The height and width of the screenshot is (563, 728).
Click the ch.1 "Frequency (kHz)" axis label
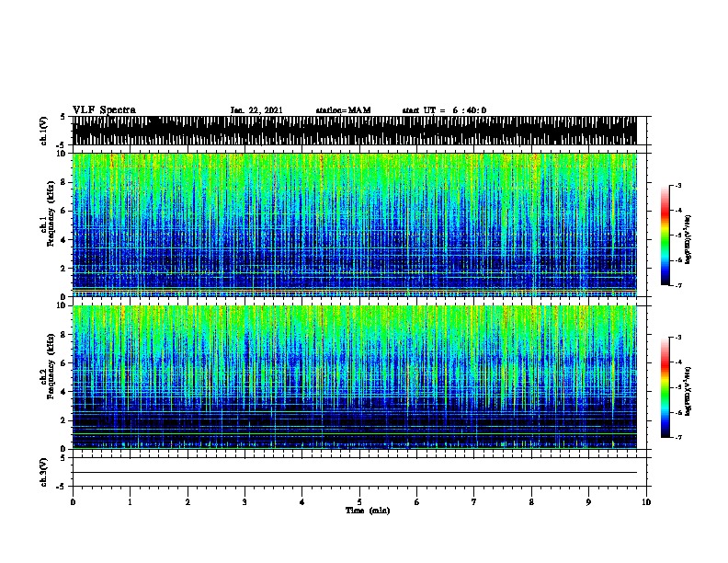click(51, 213)
